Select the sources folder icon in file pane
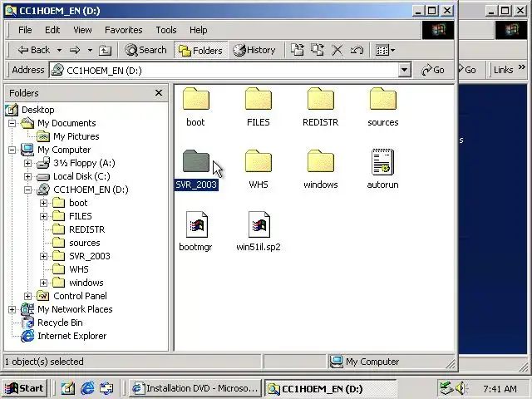The width and height of the screenshot is (532, 399). click(x=383, y=99)
